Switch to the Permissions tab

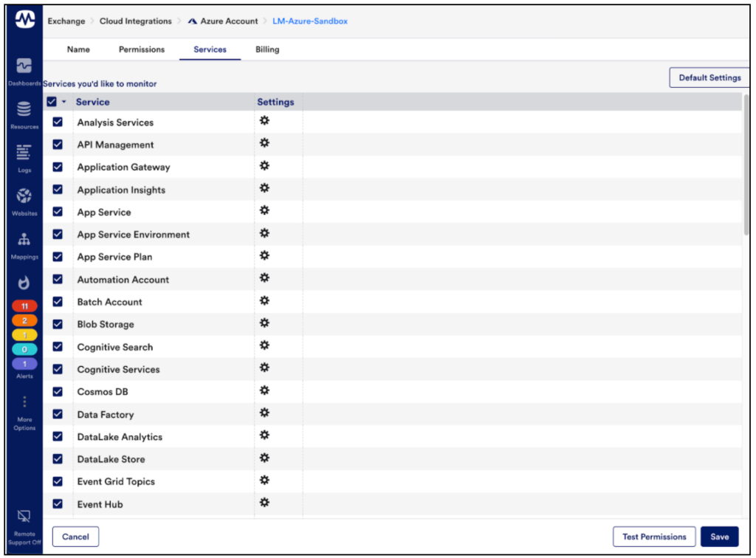tap(142, 49)
